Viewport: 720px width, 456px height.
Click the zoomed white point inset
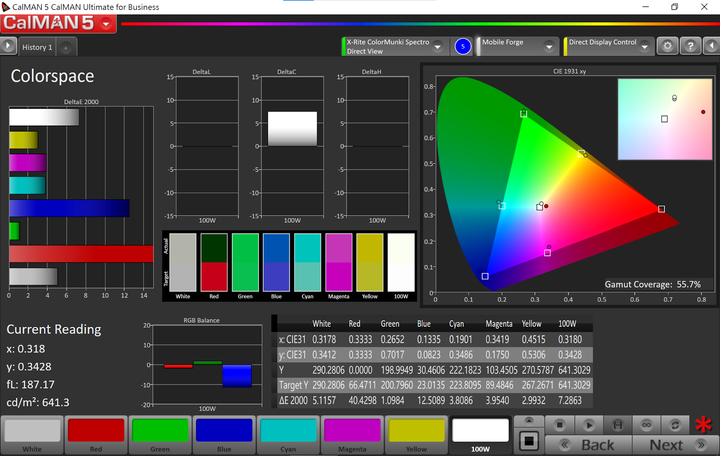(x=665, y=119)
